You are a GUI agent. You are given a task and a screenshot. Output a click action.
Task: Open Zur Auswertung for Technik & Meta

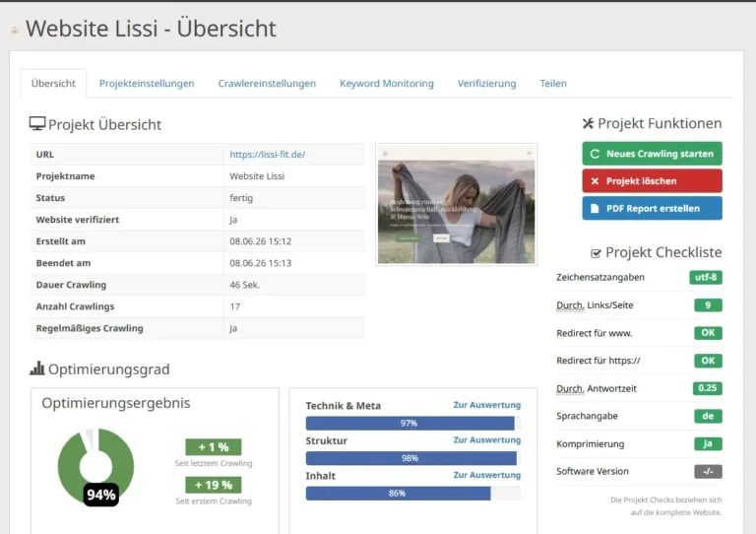[x=486, y=405]
